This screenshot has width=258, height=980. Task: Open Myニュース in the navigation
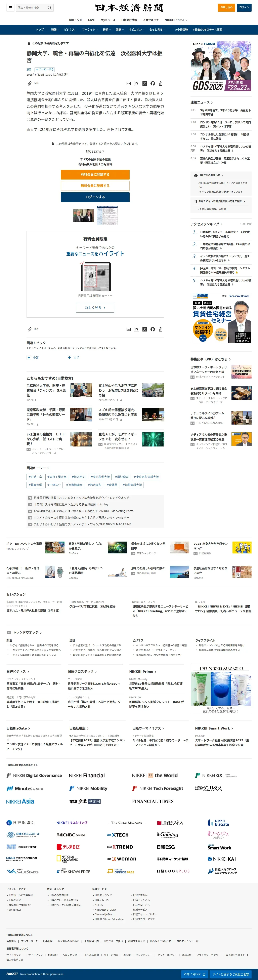(108, 20)
